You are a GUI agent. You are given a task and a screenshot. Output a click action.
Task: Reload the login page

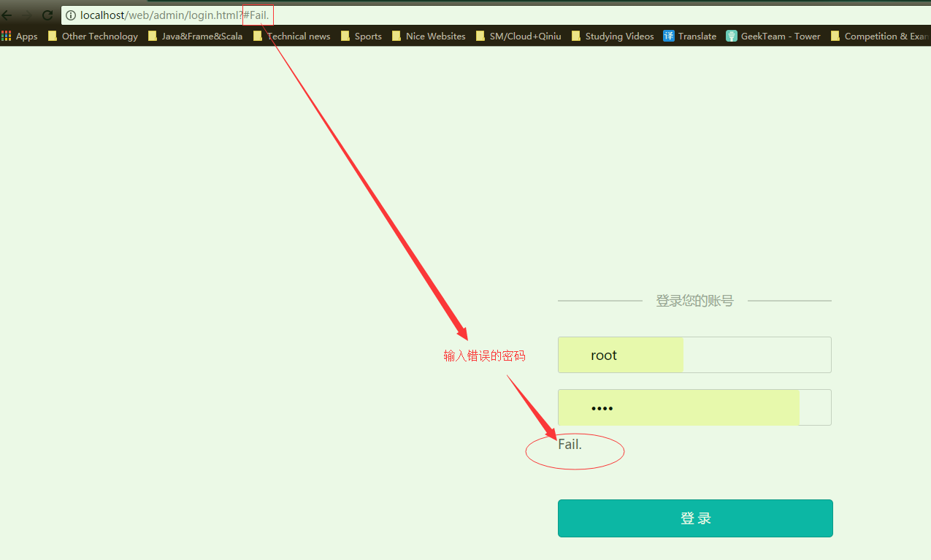47,15
